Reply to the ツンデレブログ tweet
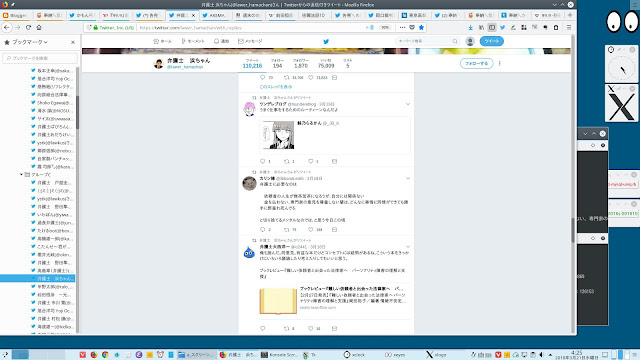 pos(263,161)
